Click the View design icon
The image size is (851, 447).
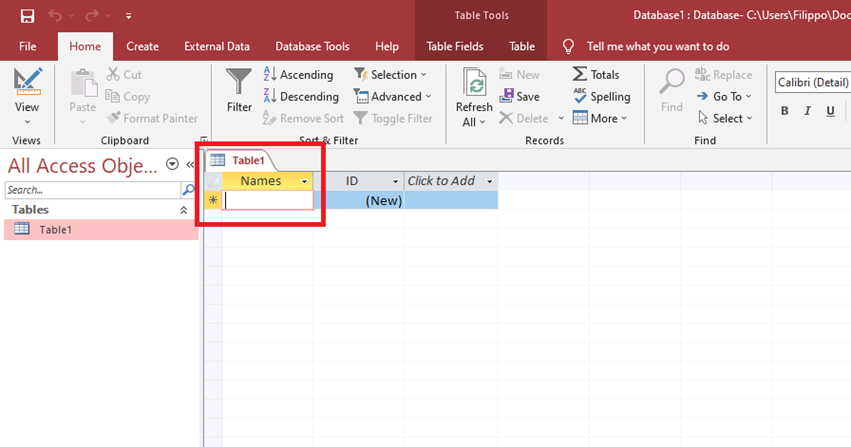(x=27, y=81)
